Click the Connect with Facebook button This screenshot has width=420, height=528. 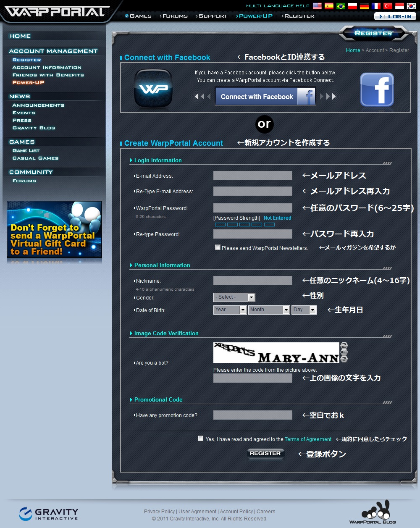point(265,97)
